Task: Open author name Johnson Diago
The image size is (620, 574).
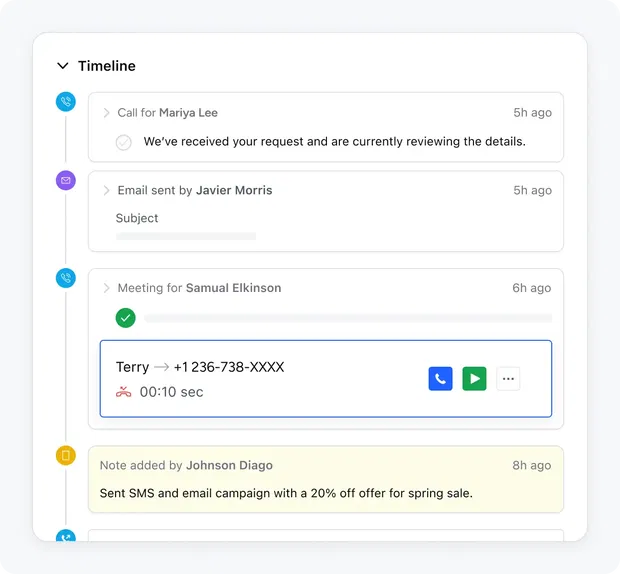Action: point(229,465)
